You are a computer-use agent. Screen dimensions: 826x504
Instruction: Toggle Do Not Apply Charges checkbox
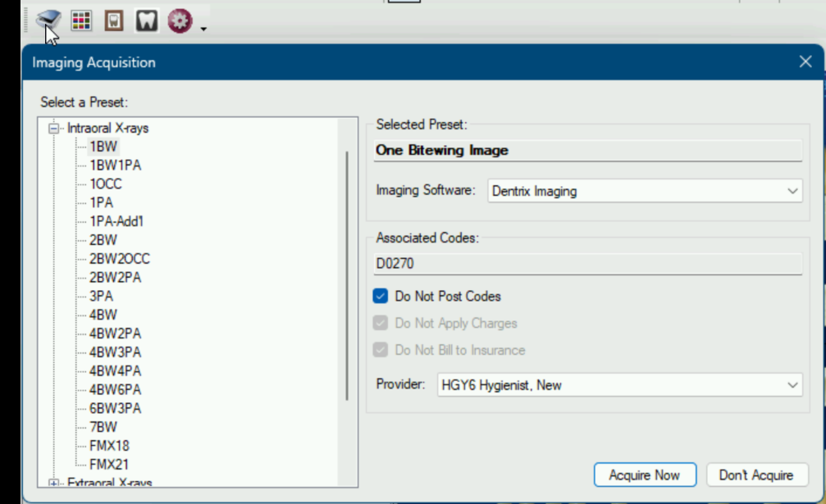point(381,323)
